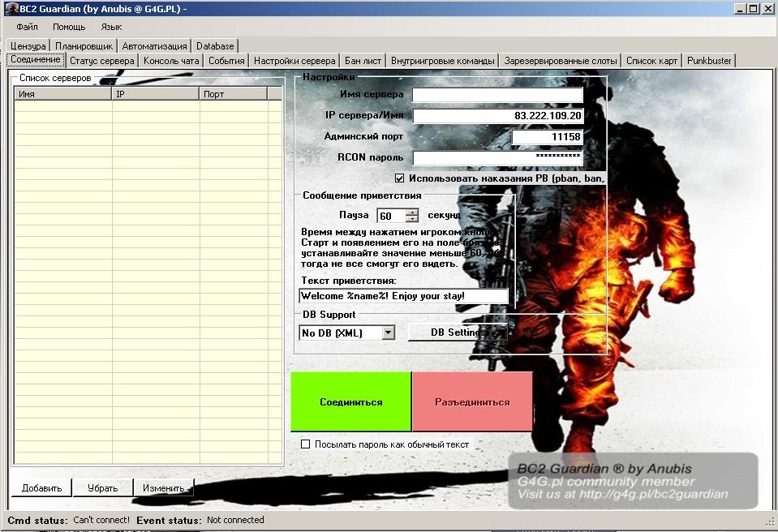Open the Язык menu

pyautogui.click(x=111, y=27)
